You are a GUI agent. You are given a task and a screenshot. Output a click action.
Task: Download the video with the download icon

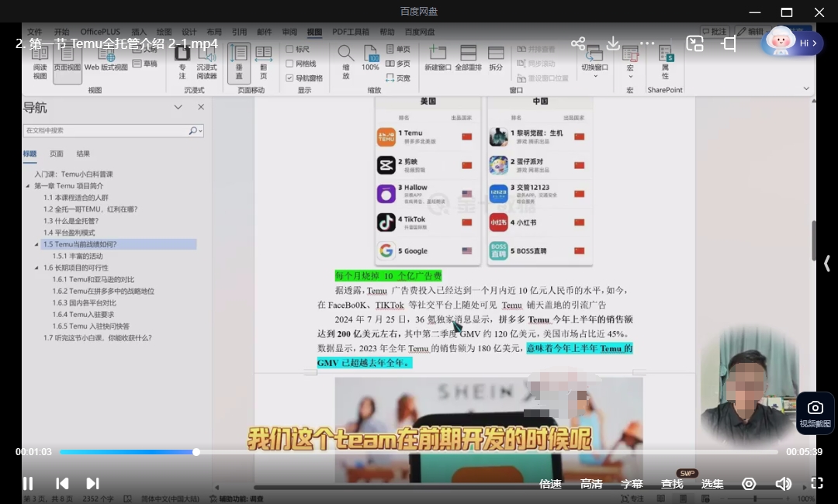(613, 43)
